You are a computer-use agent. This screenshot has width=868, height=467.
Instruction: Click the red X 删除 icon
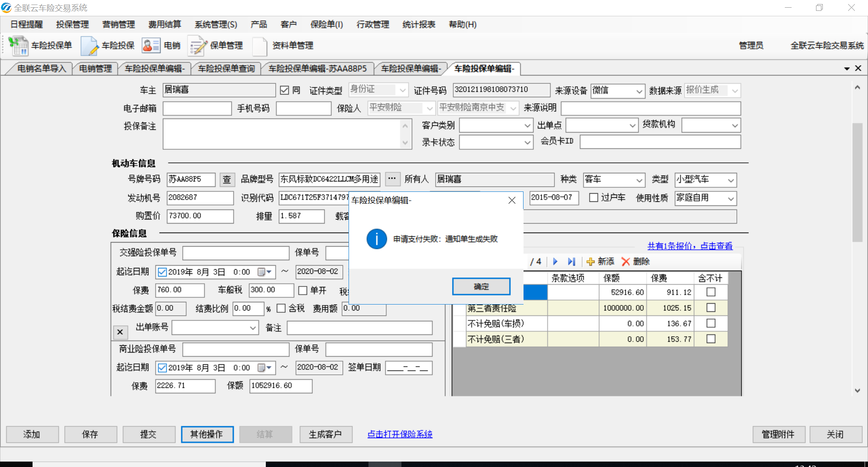pyautogui.click(x=626, y=262)
